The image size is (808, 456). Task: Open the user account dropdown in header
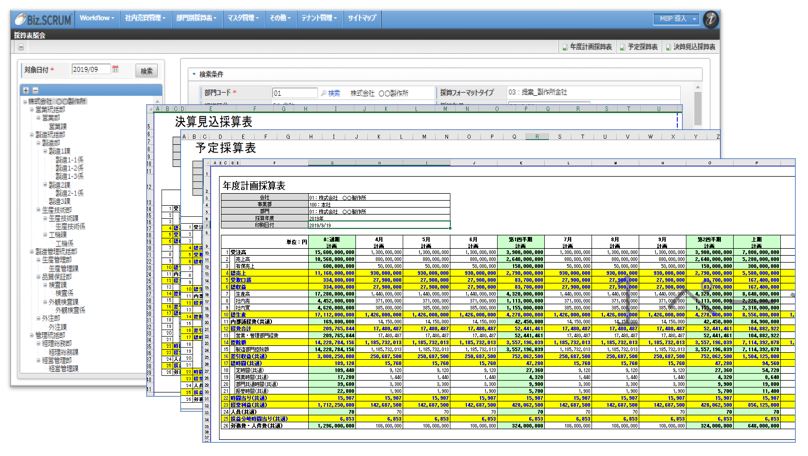tap(676, 19)
